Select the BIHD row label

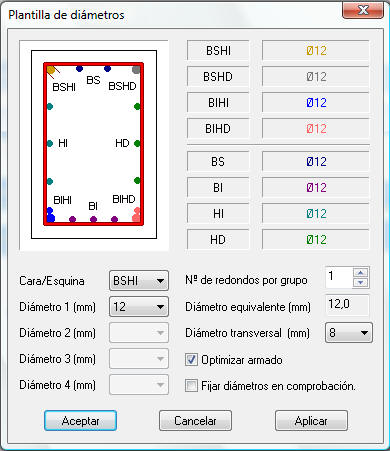(218, 129)
